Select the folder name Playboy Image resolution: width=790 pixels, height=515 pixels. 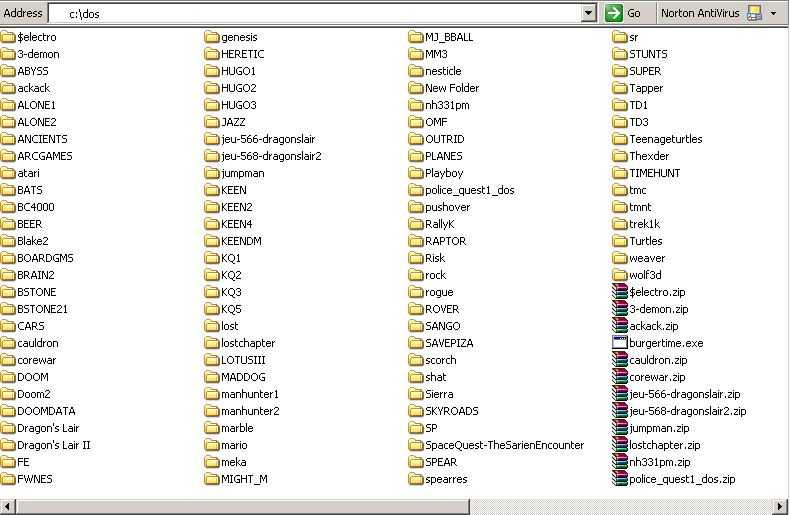[x=444, y=173]
